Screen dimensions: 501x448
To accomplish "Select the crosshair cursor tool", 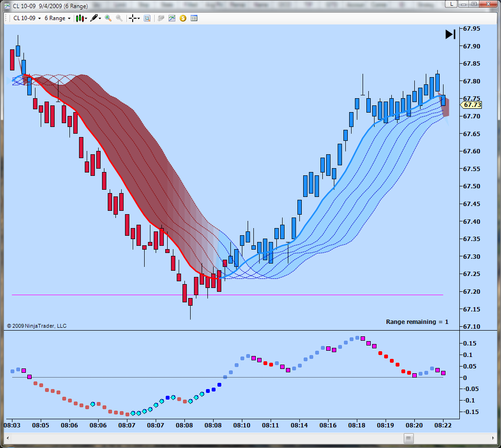I will (132, 18).
